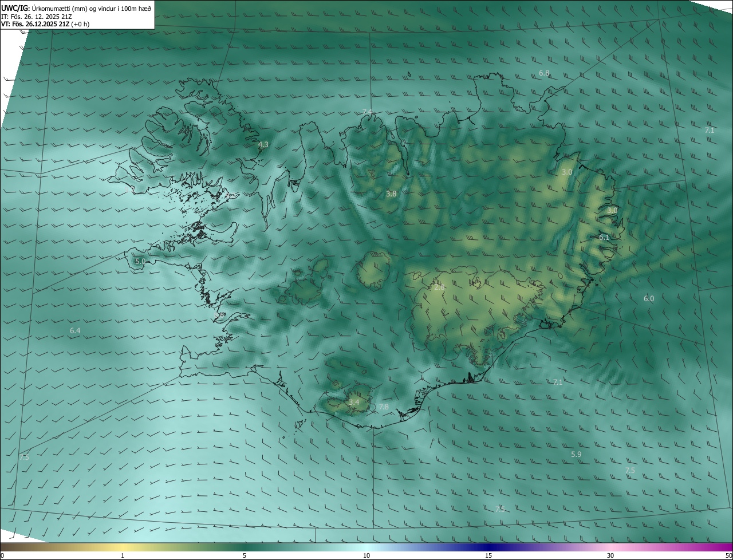Click the 30 tick on the color scale
The image size is (733, 560).
(x=610, y=555)
